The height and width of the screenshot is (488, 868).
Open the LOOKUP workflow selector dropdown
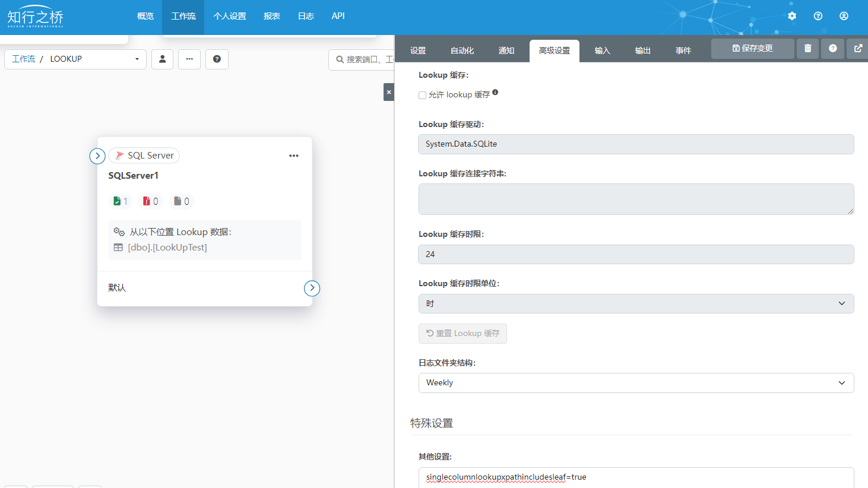click(137, 59)
